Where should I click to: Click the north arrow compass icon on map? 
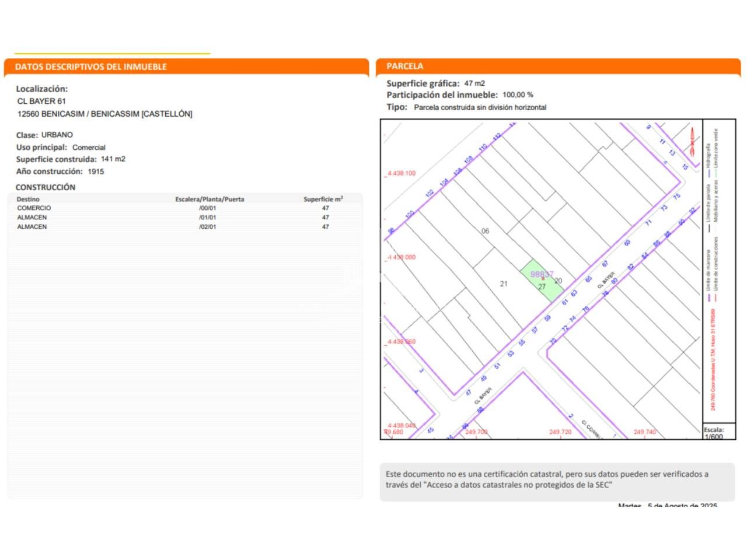click(692, 142)
